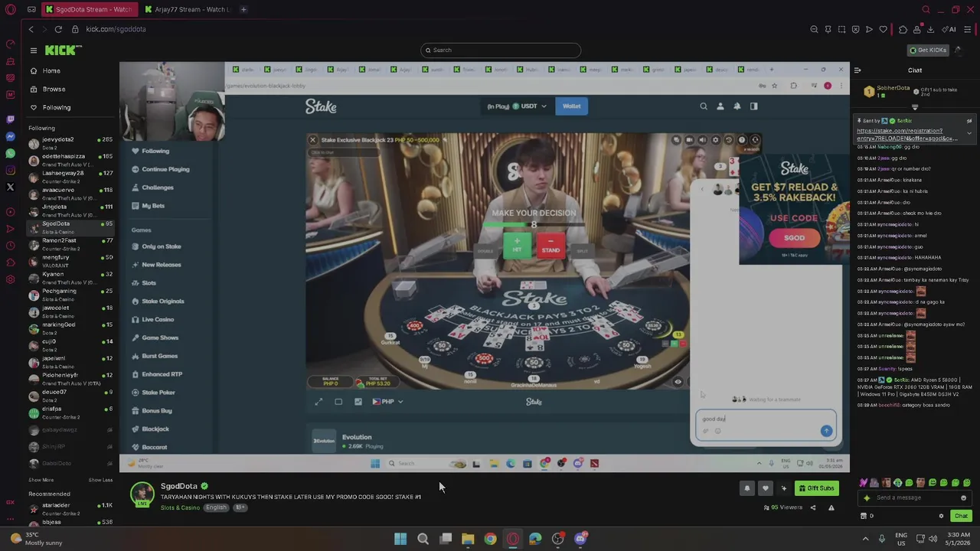Image resolution: width=980 pixels, height=551 pixels.
Task: Open starladder in Recommended list
Action: 70,508
